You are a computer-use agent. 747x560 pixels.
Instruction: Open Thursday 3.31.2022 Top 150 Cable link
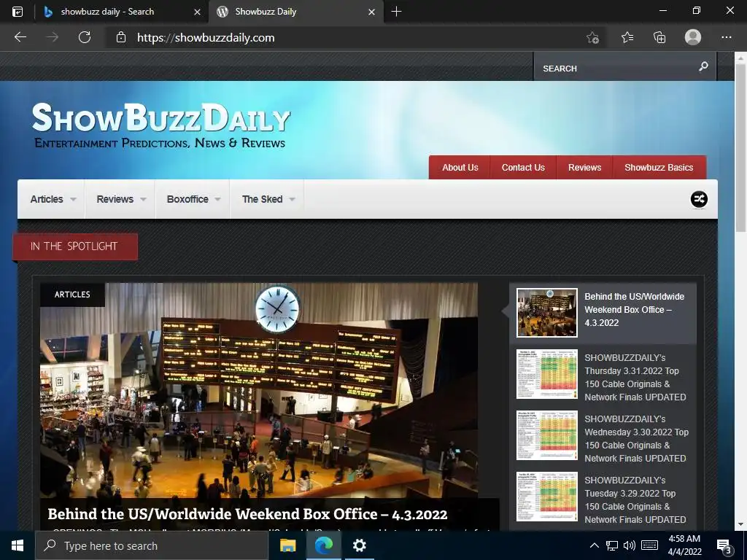[x=635, y=377]
